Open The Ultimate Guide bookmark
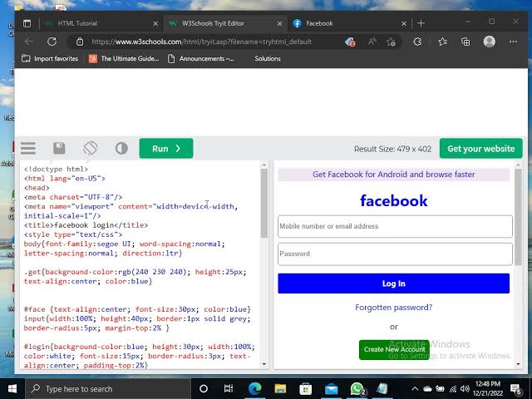Image resolution: width=532 pixels, height=399 pixels. [124, 58]
